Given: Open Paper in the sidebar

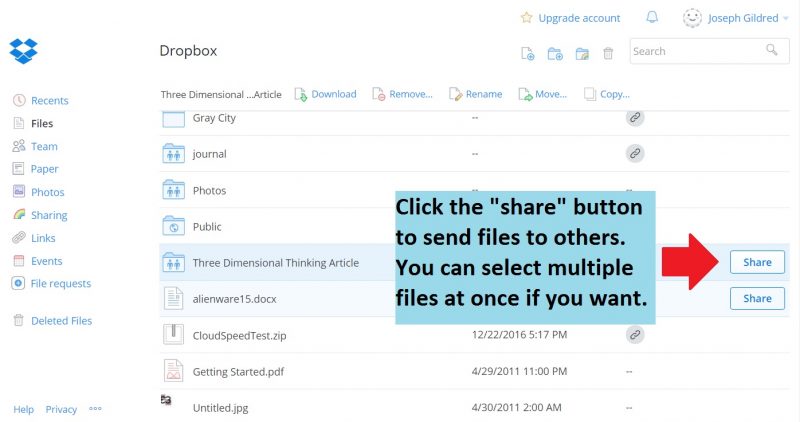Looking at the screenshot, I should pos(44,169).
